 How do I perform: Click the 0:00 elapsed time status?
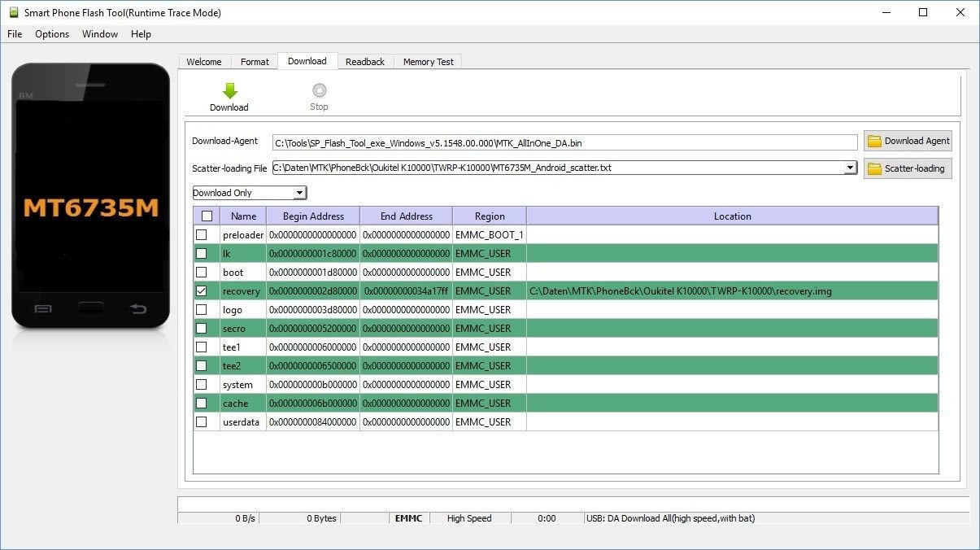click(x=547, y=518)
